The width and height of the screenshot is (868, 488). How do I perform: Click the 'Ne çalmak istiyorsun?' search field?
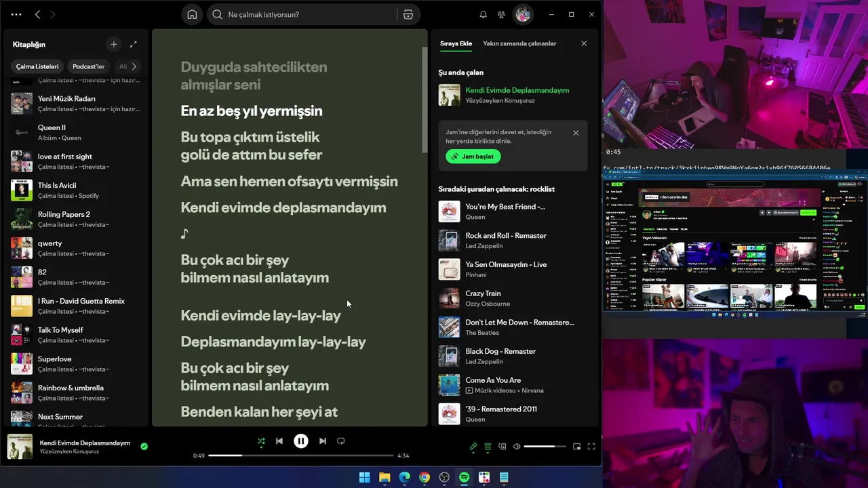302,14
